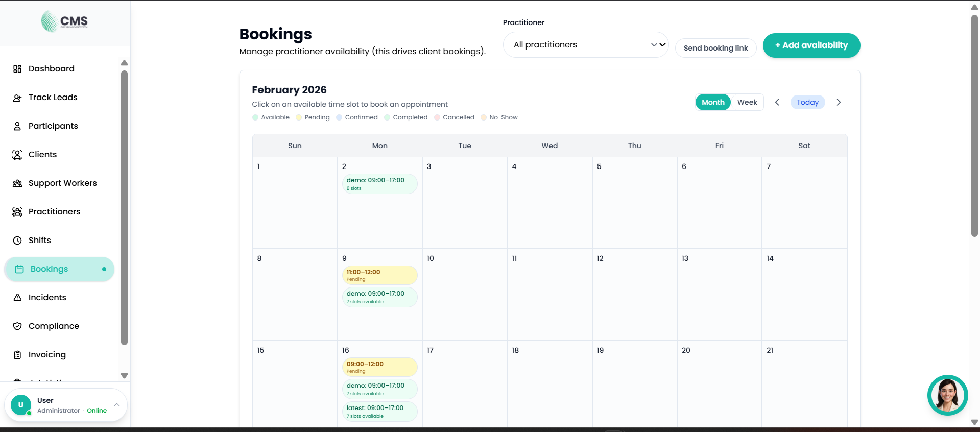Click the Track Leads person-plus icon
Viewport: 980px width, 432px height.
(x=17, y=98)
